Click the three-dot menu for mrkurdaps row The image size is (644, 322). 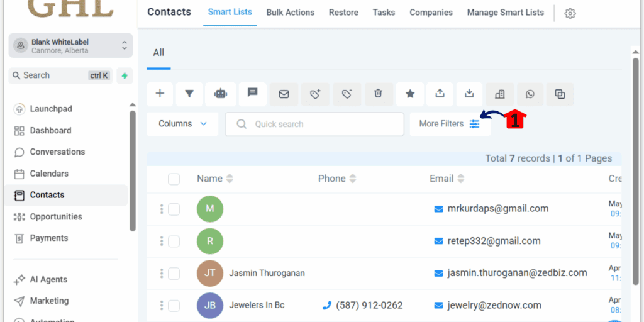[x=162, y=209]
